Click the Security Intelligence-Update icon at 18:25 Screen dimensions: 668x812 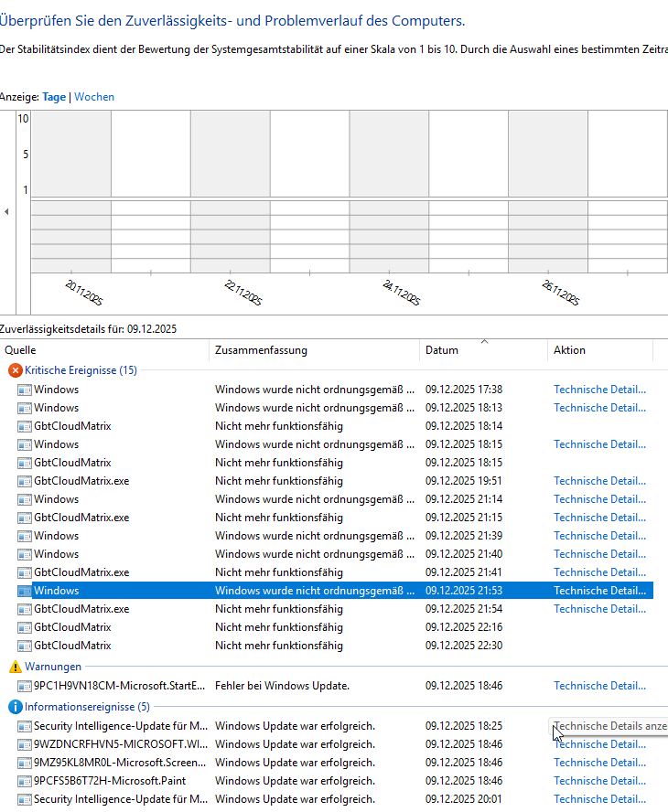25,726
